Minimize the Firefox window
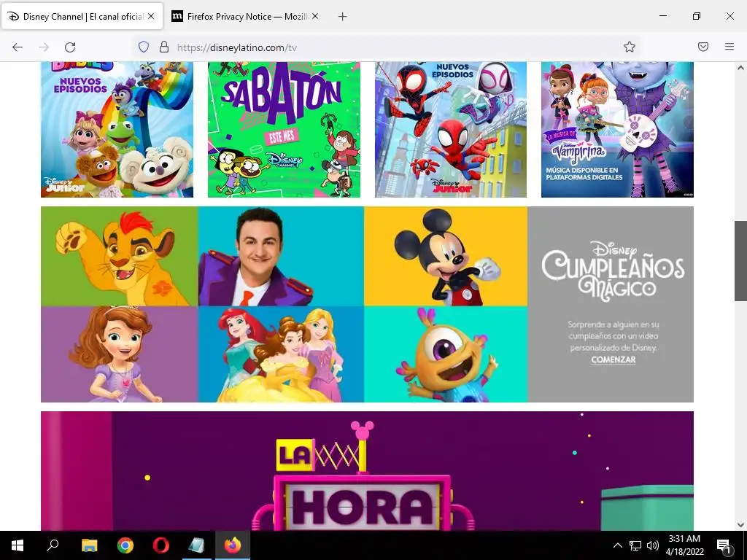 coord(662,16)
